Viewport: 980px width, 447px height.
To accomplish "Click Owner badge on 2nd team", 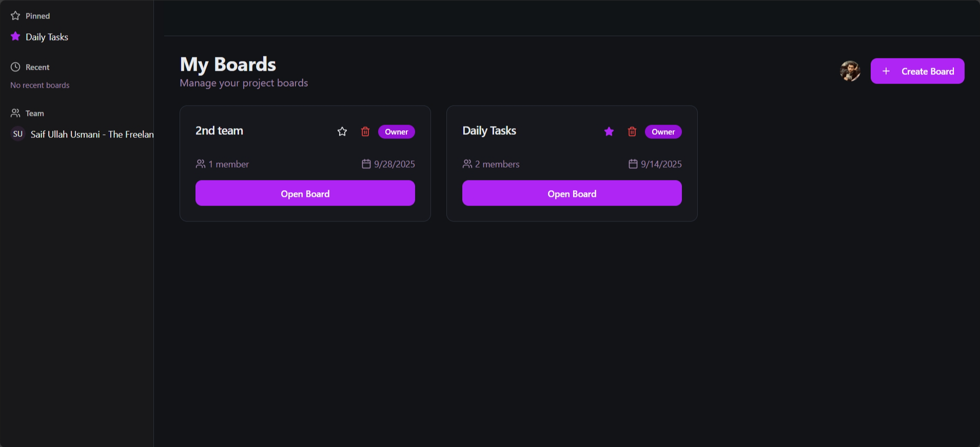I will pos(397,132).
